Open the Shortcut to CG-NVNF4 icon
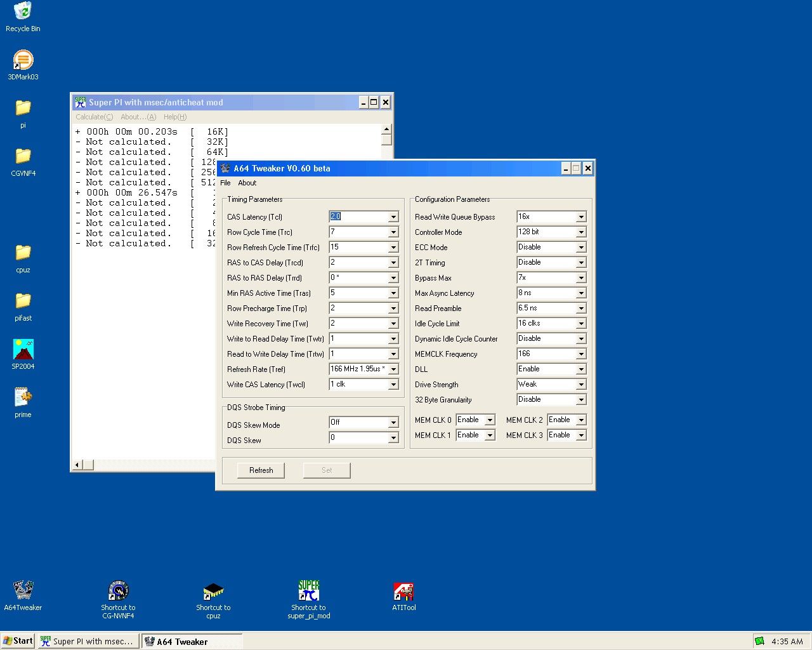 [118, 592]
